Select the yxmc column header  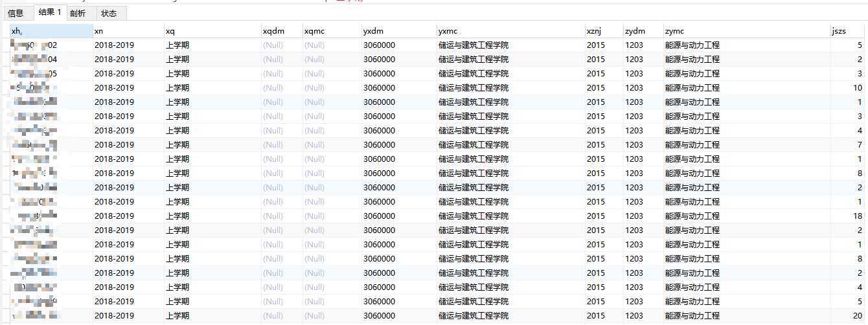tap(510, 31)
